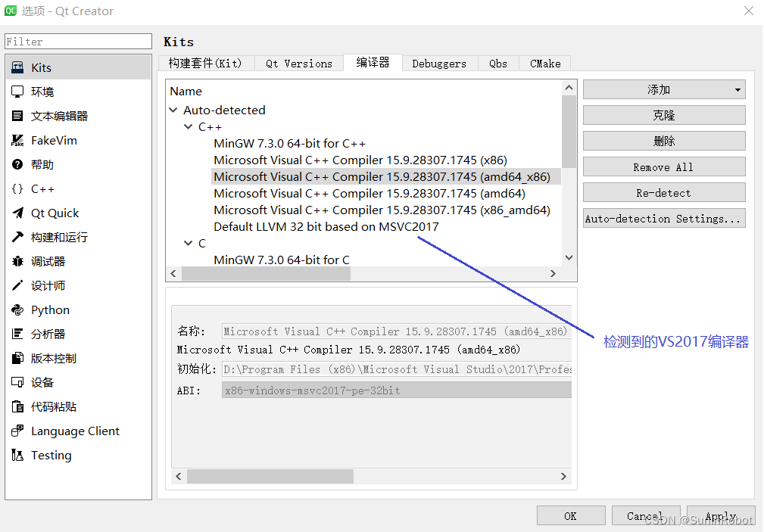Viewport: 764px width, 532px height.
Task: Click compiler list horizontal scrollbar right arrow
Action: [553, 274]
